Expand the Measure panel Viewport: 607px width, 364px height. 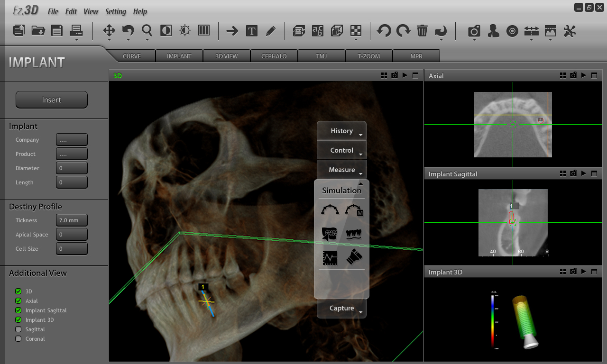pyautogui.click(x=341, y=170)
